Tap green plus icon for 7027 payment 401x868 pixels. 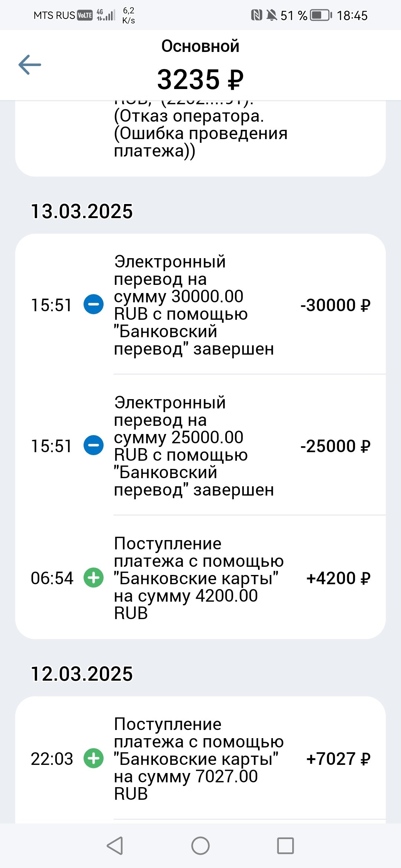(94, 759)
